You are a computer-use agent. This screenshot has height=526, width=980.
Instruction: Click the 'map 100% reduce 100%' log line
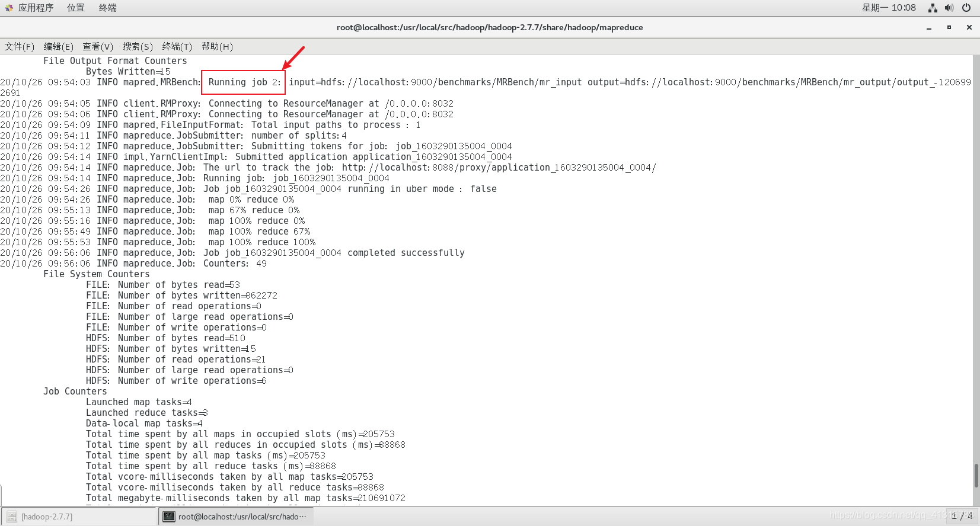158,242
